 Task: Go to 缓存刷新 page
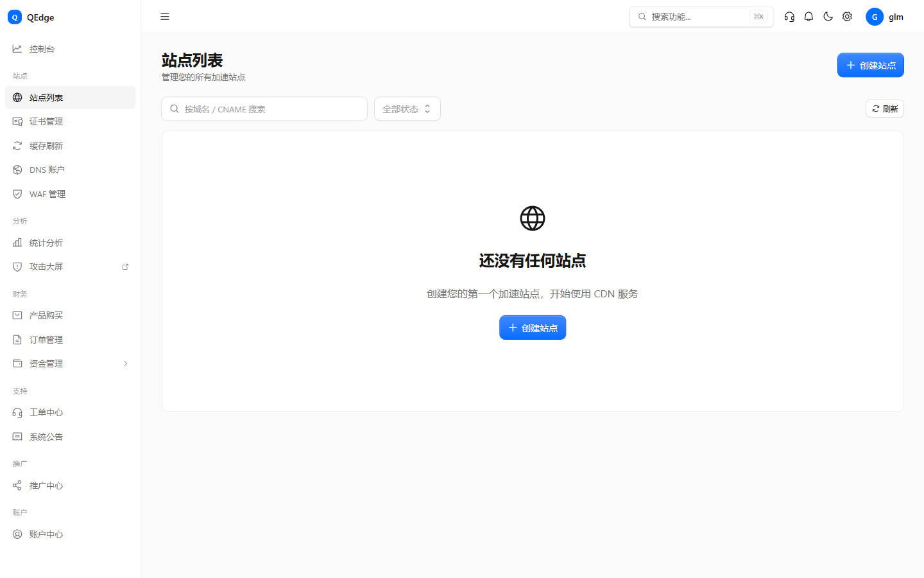tap(71, 146)
